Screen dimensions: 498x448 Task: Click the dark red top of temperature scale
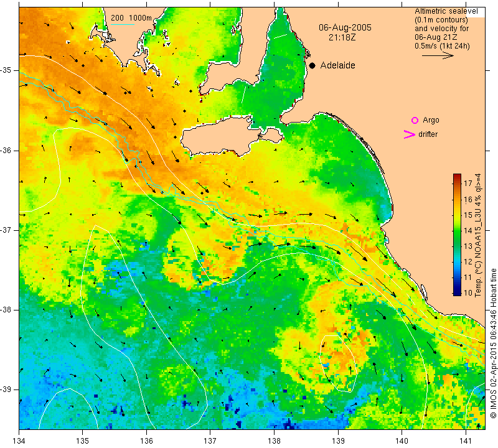(457, 176)
